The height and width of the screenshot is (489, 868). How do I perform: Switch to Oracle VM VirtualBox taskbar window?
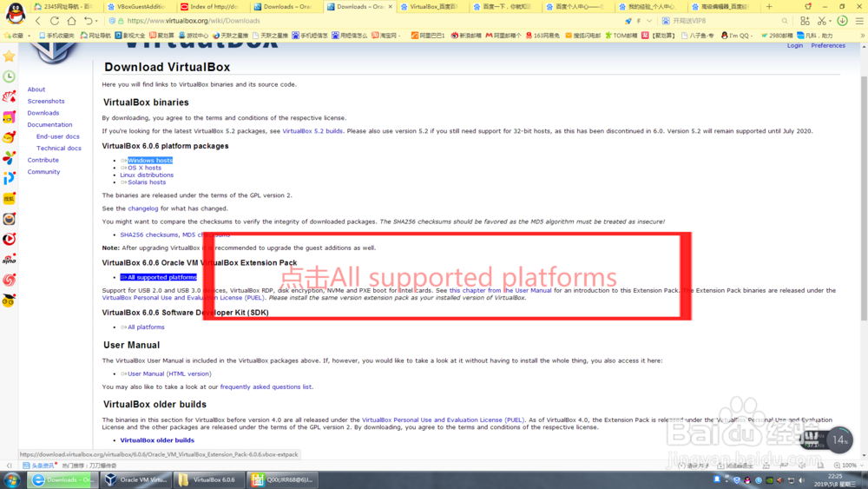[136, 479]
